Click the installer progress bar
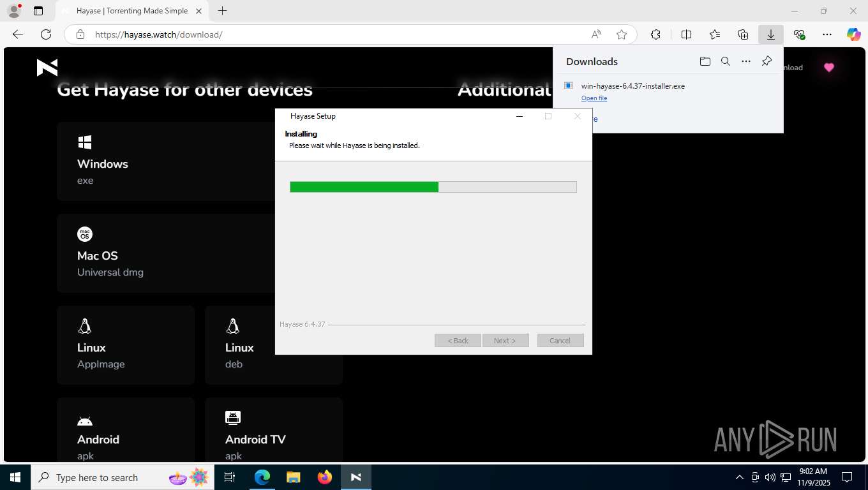 click(433, 187)
